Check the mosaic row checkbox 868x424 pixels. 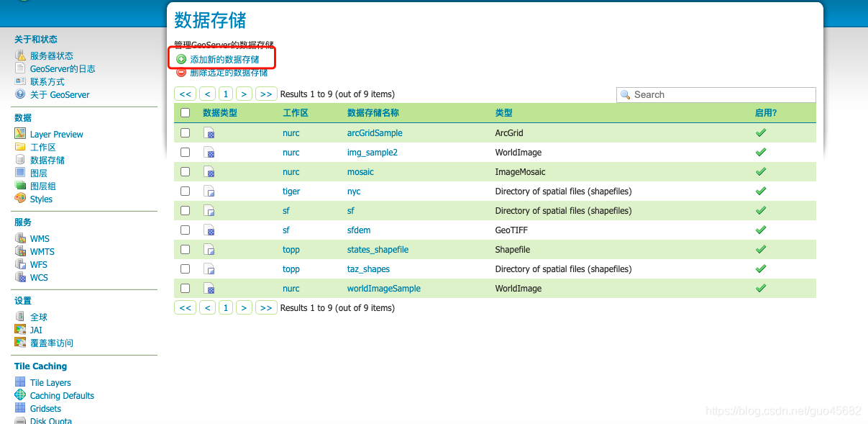(186, 171)
